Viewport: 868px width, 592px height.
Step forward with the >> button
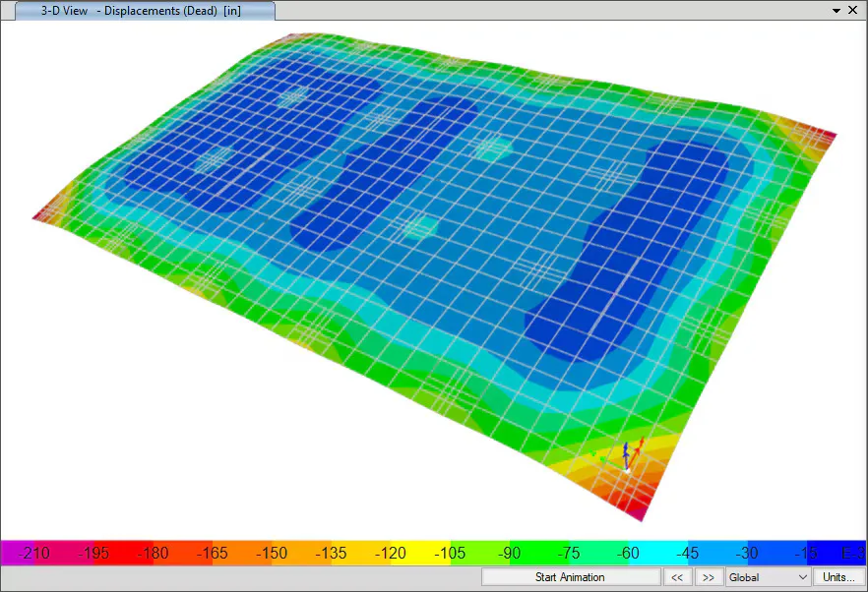(708, 577)
